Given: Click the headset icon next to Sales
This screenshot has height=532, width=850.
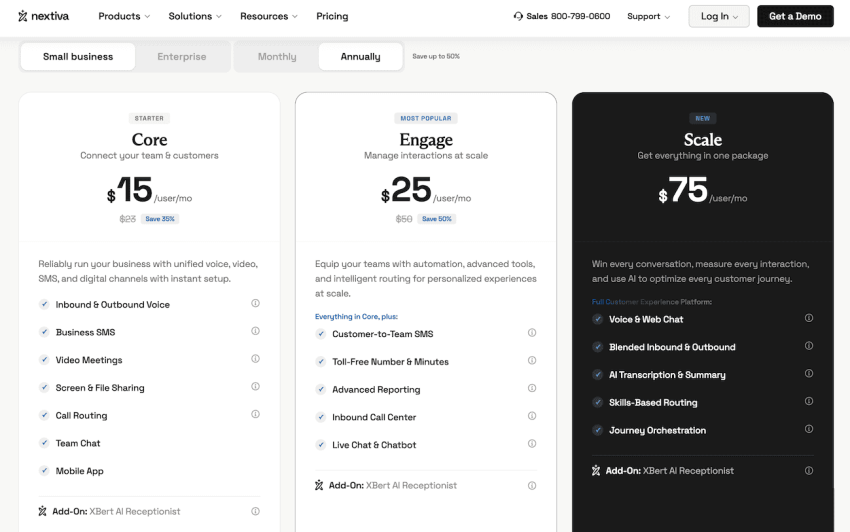Looking at the screenshot, I should coord(518,16).
